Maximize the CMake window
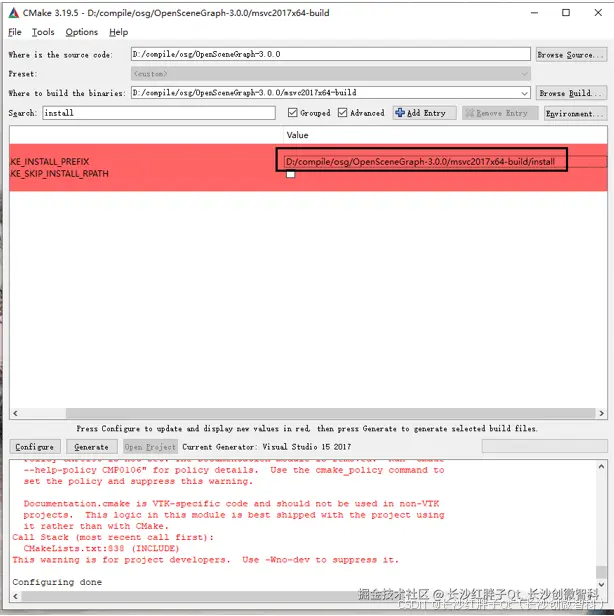Screen dimensions: 614x616 pos(566,13)
